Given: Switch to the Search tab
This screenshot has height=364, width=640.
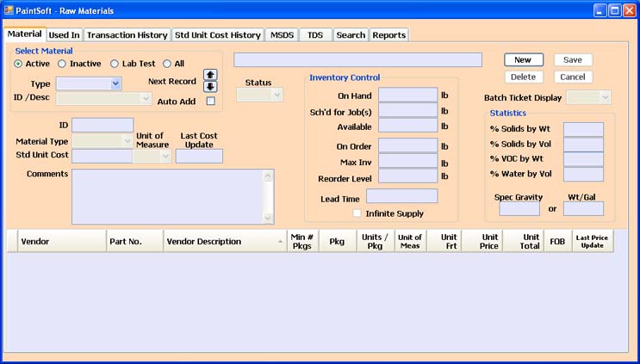Looking at the screenshot, I should (x=351, y=35).
